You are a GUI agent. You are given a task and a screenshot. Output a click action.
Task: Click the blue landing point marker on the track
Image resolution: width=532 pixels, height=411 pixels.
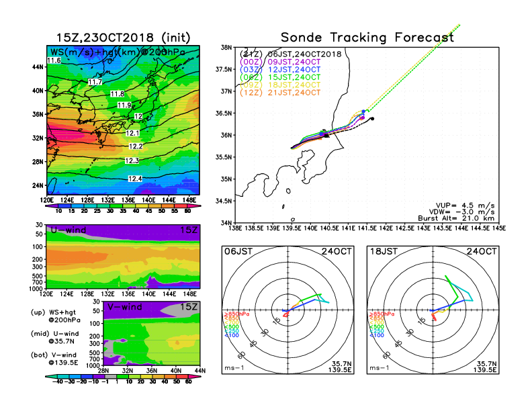pyautogui.click(x=363, y=111)
